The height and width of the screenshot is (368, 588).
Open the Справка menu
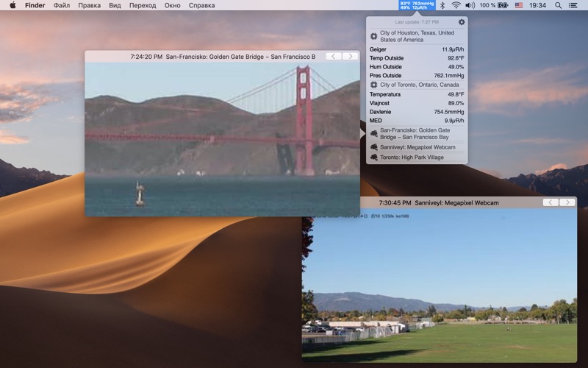point(201,5)
